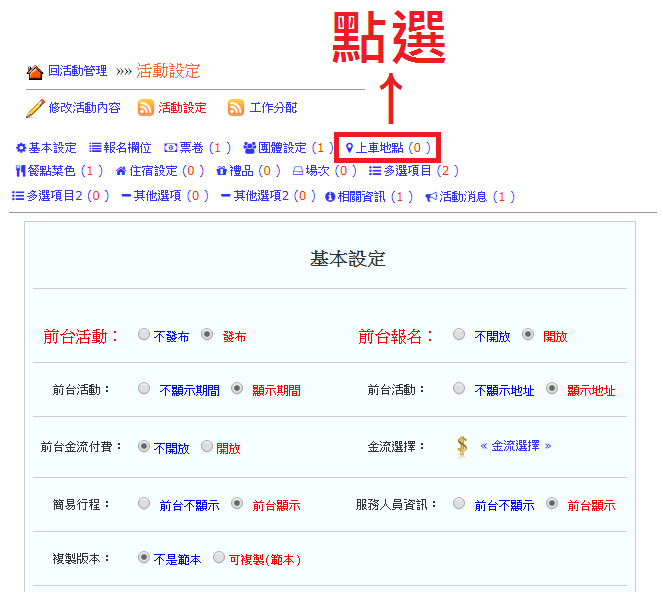Click the map pin icon for 上車地點
Screen dimensions: 663x599
click(x=349, y=148)
